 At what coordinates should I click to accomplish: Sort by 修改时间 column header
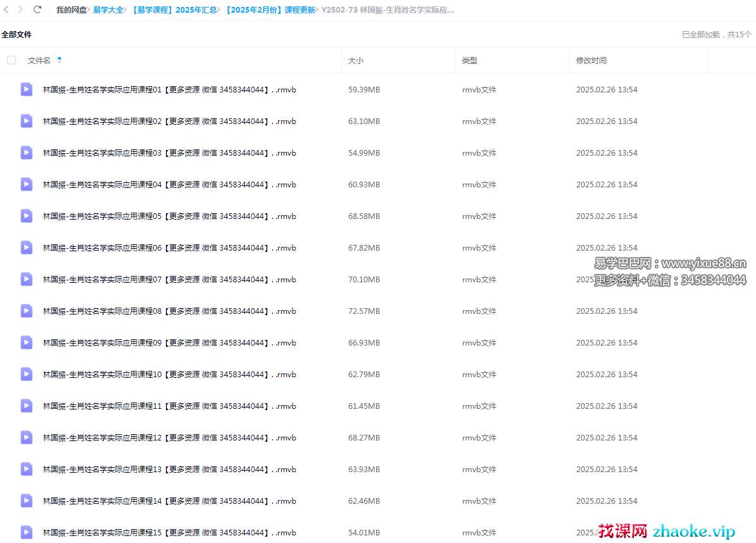[591, 61]
